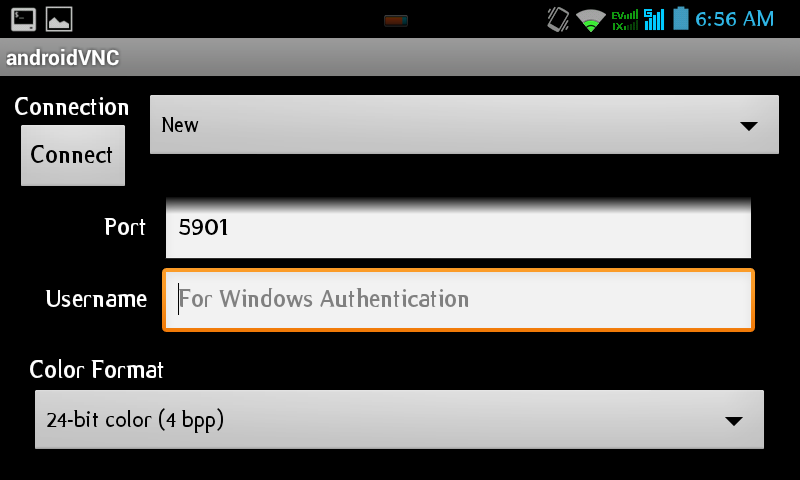Image resolution: width=800 pixels, height=480 pixels.
Task: Tap the small orange indicator at top center
Action: 396,21
